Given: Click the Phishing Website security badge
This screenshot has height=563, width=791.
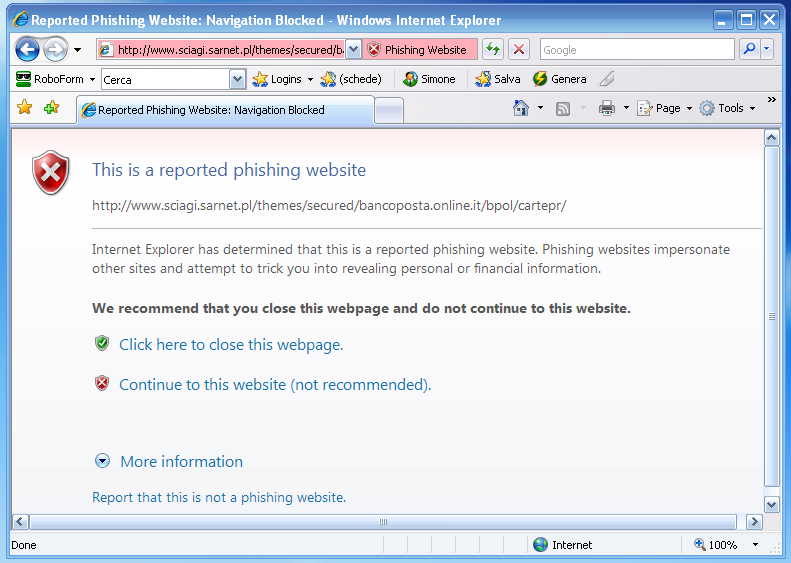Looking at the screenshot, I should pos(418,49).
